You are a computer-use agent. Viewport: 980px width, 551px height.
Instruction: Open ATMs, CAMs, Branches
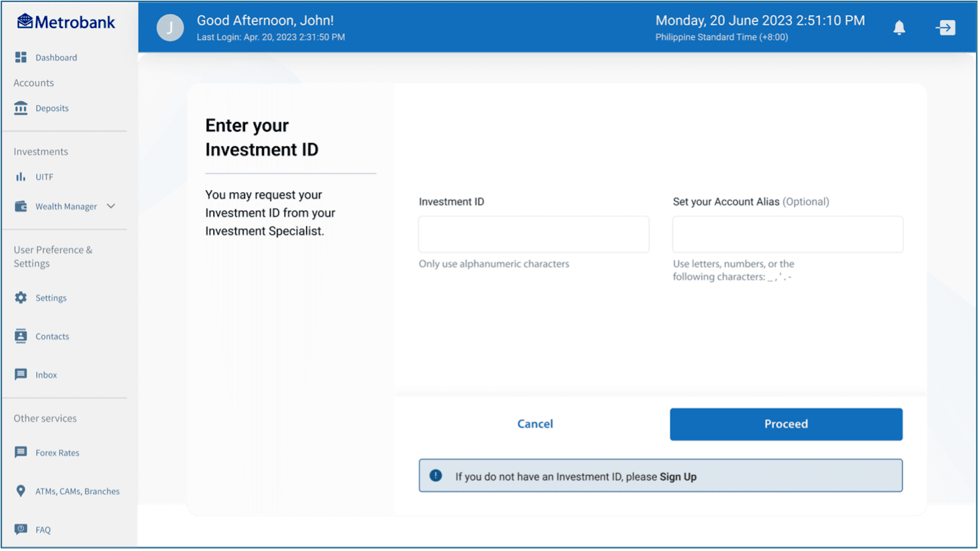point(78,491)
